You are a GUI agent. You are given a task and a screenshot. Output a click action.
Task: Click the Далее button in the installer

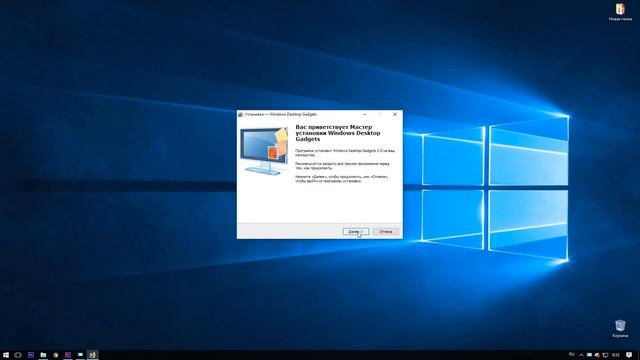click(x=356, y=231)
